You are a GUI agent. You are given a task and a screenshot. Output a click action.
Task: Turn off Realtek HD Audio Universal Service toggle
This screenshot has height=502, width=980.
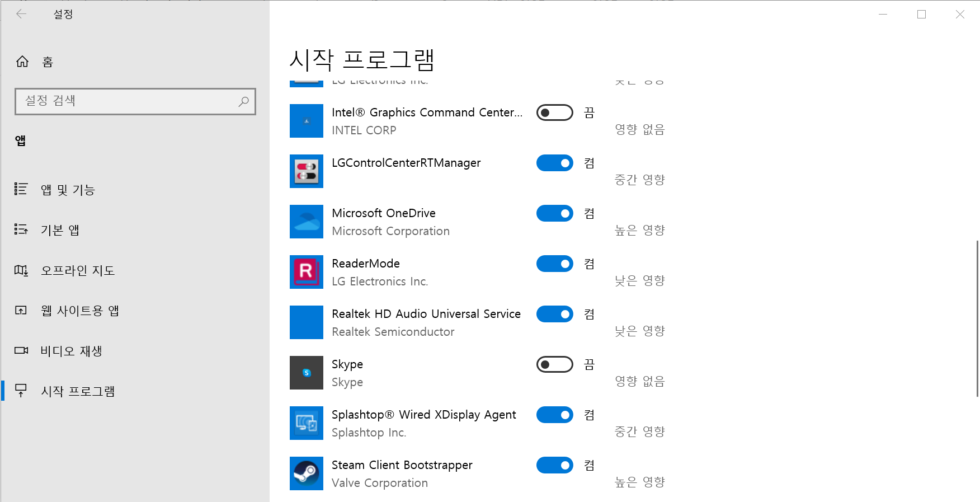[555, 314]
